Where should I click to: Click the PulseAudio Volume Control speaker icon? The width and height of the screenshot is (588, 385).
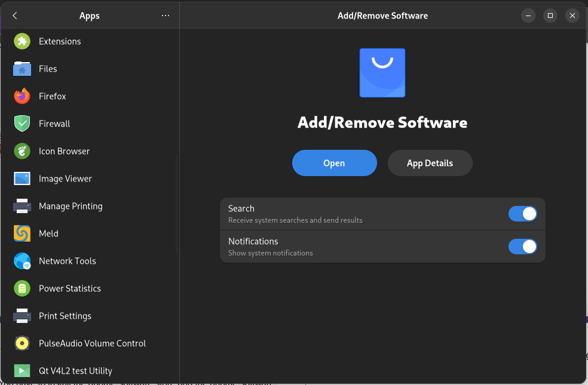[22, 343]
